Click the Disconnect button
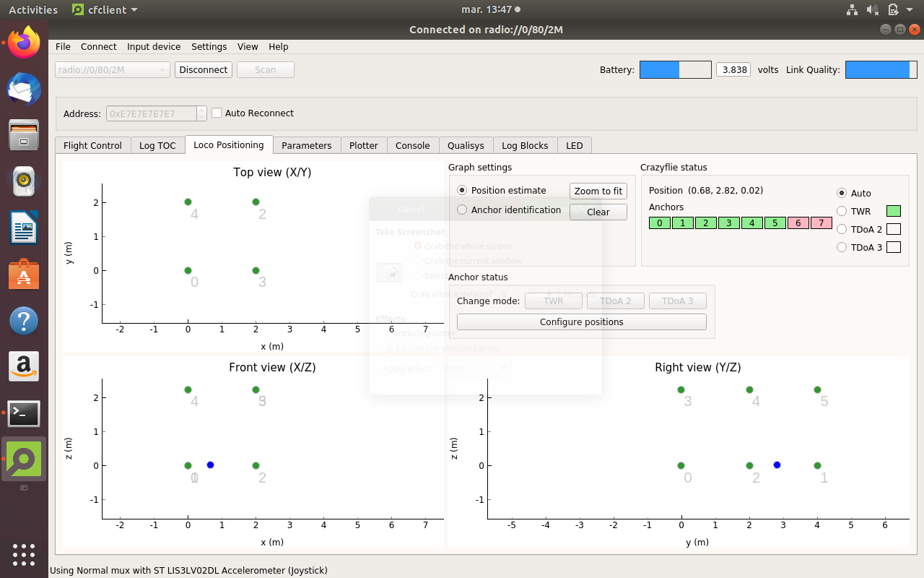Viewport: 924px width, 578px height. click(203, 70)
